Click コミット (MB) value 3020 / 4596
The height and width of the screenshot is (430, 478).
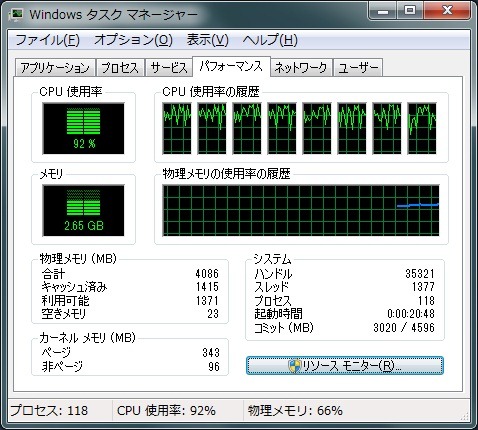point(404,327)
